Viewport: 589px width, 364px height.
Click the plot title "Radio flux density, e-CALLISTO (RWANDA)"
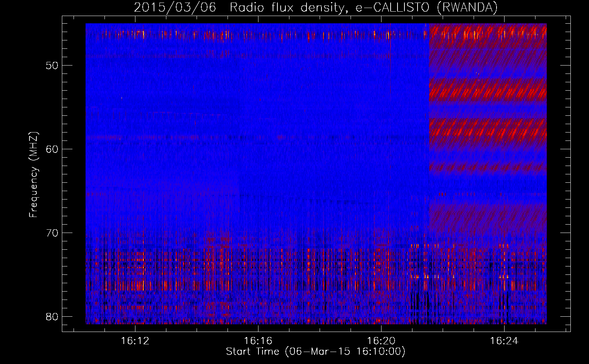(x=364, y=7)
